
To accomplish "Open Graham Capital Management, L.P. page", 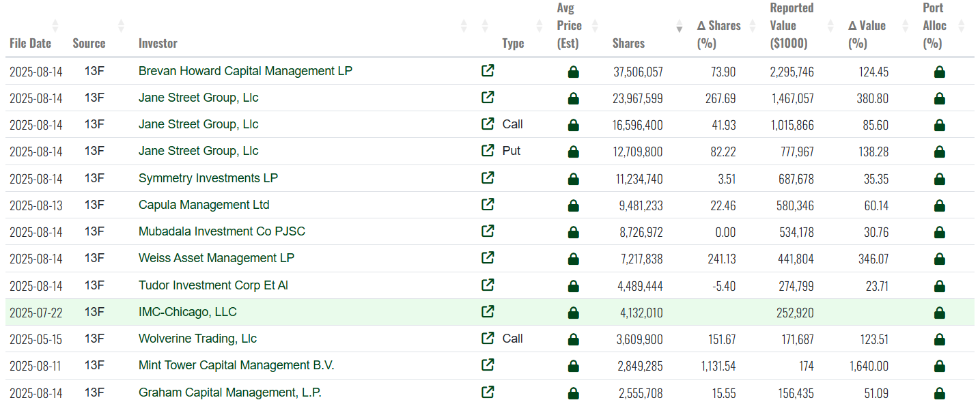I will [229, 392].
